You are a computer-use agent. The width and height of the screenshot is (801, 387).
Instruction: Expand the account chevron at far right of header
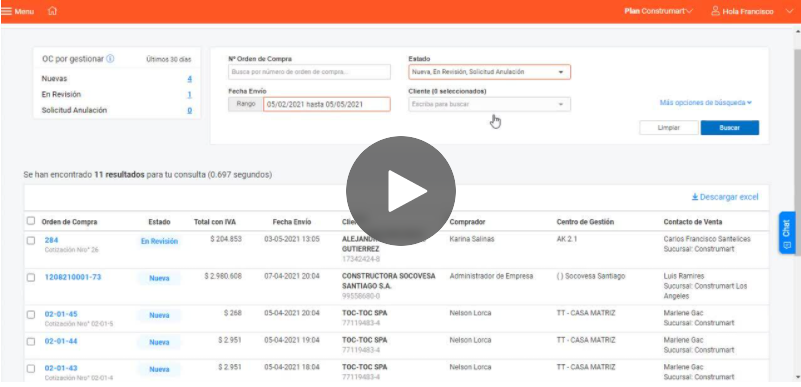pos(789,11)
